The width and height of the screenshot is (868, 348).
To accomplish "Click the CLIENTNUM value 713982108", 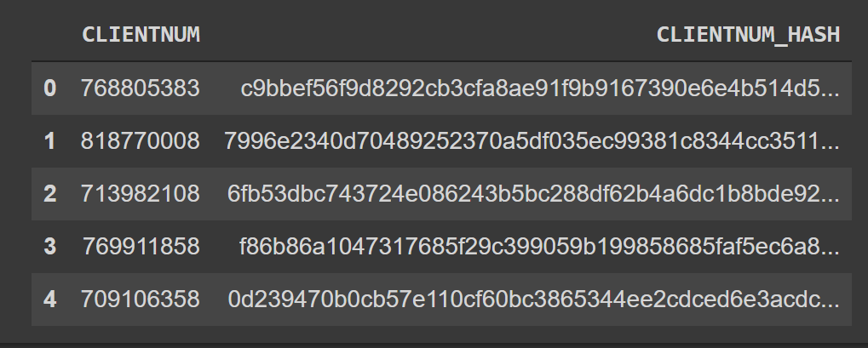I will click(x=141, y=193).
